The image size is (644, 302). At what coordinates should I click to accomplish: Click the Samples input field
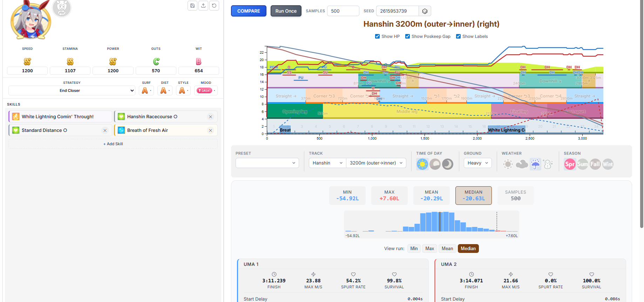pos(343,11)
